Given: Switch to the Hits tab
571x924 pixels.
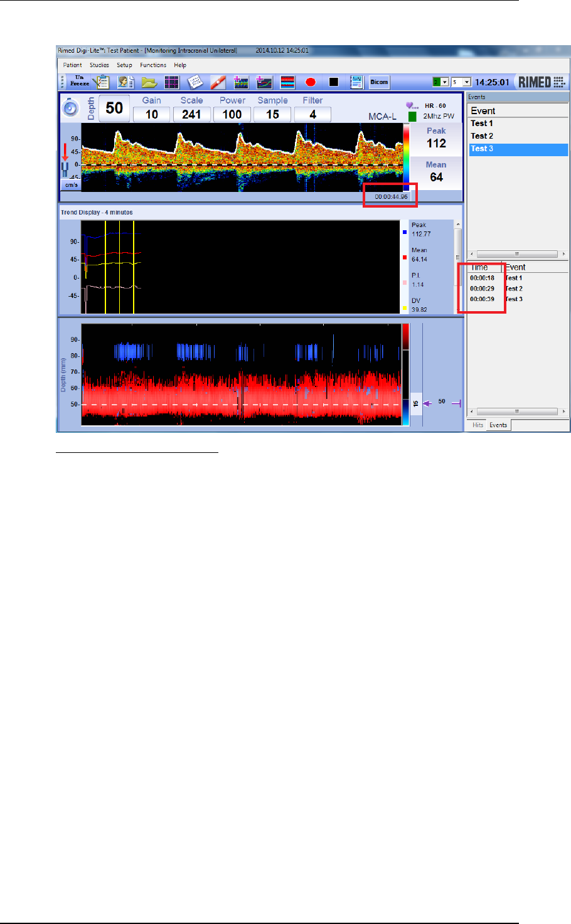Looking at the screenshot, I should [x=478, y=425].
